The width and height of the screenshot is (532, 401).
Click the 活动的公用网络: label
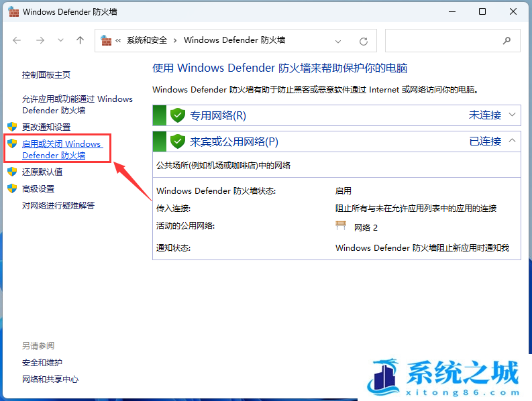coord(186,225)
